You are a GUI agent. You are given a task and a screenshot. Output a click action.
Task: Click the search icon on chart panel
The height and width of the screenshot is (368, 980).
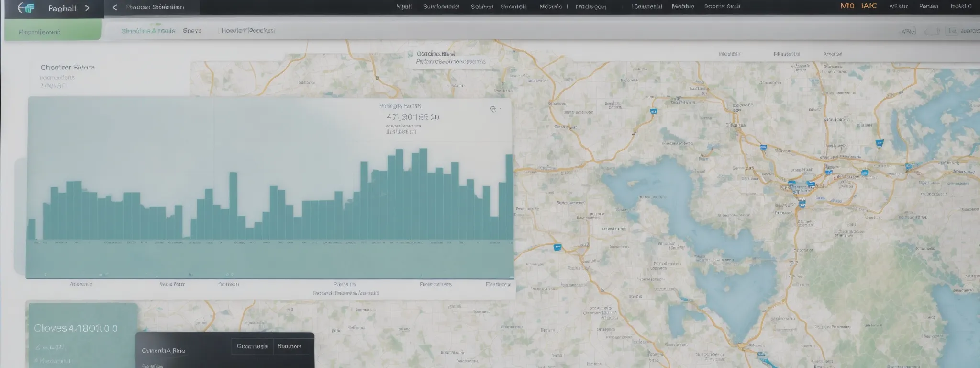(493, 109)
